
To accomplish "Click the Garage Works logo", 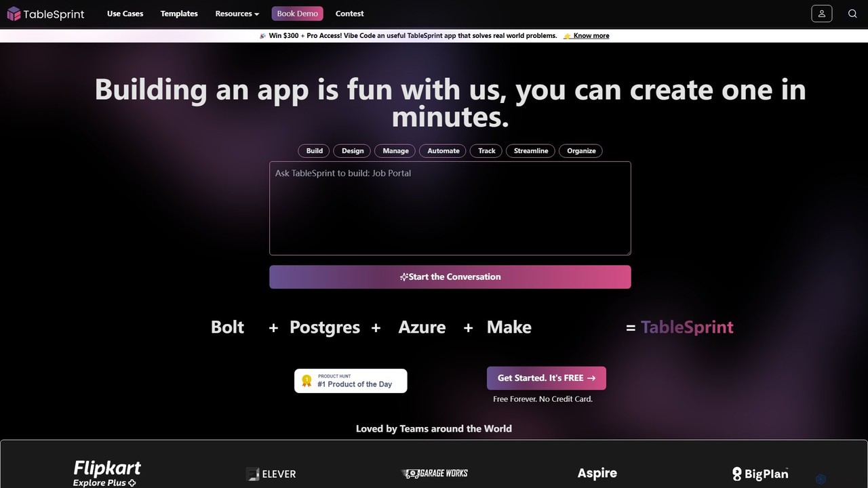I will 435,473.
